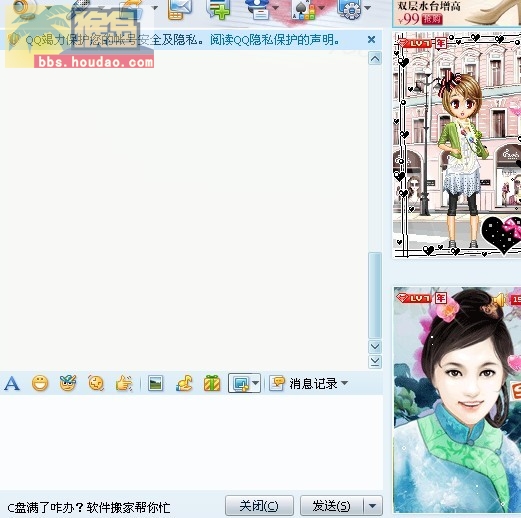Click the chat scrollbar down arrow
Screen dimensions: 521x518
point(375,347)
